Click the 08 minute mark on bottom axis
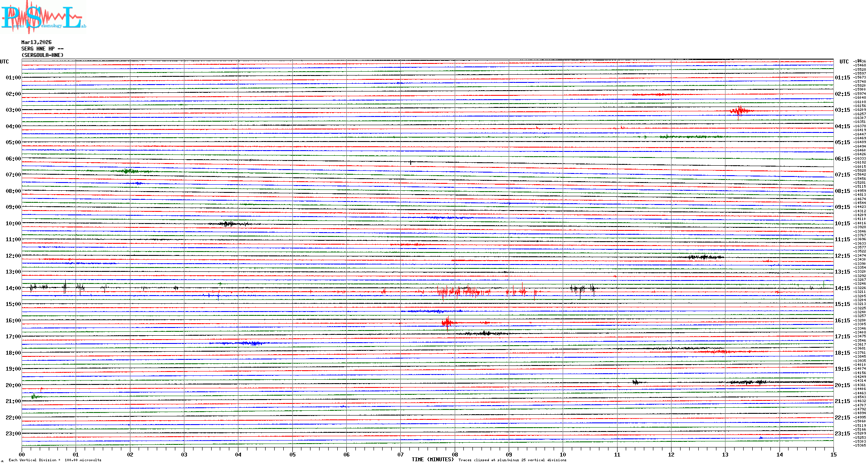The image size is (868, 466). tap(455, 454)
